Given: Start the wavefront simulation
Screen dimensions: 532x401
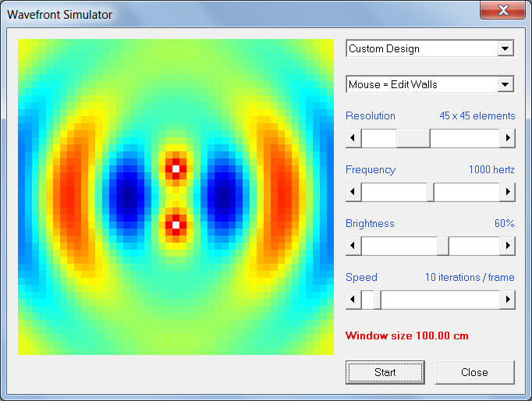Looking at the screenshot, I should (385, 372).
